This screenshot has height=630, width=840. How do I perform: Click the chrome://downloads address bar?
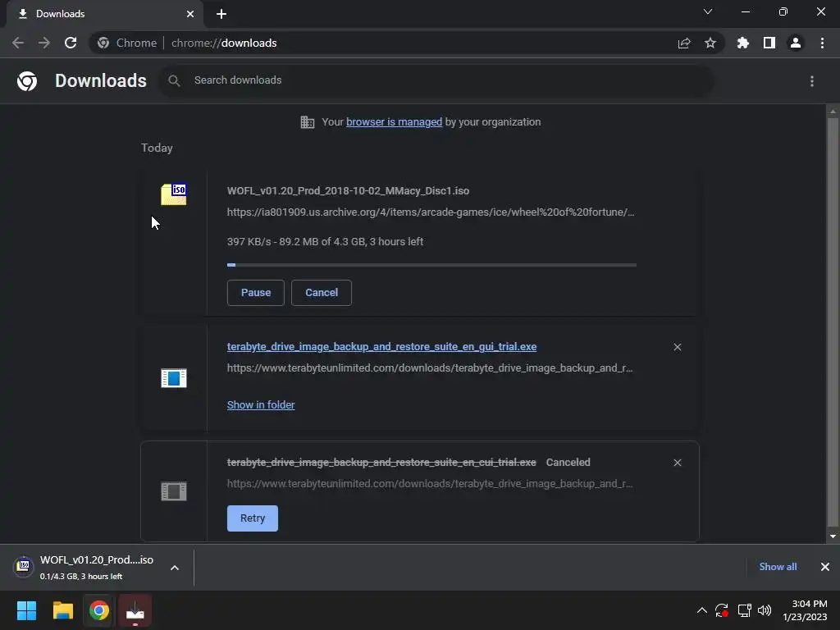[x=407, y=43]
